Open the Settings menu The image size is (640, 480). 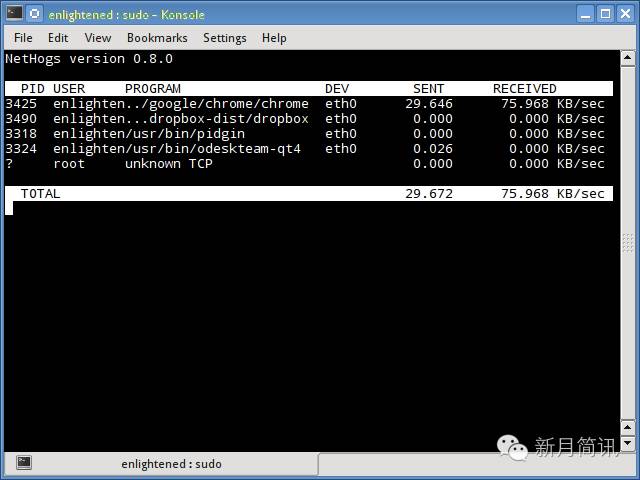pos(224,38)
